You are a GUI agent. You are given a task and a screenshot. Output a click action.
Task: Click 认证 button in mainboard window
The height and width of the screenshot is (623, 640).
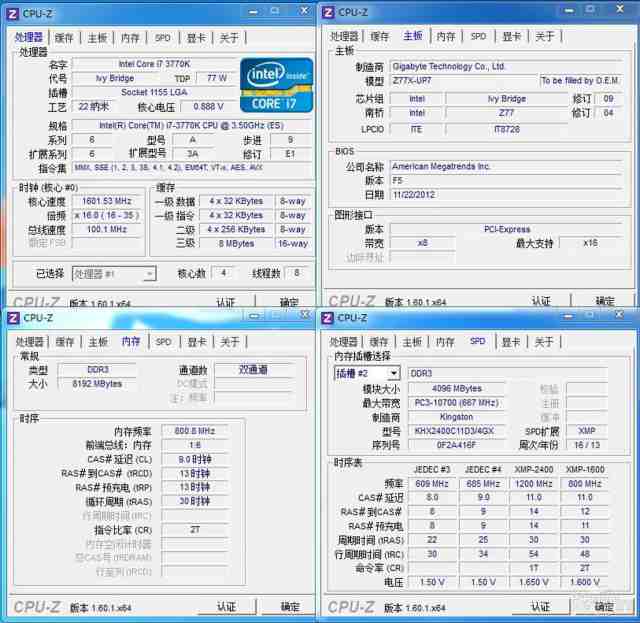pyautogui.click(x=541, y=301)
